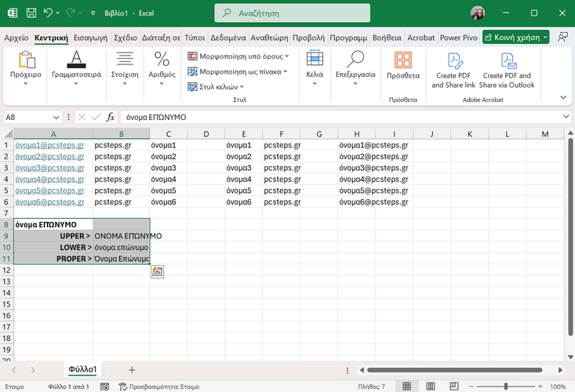Click the Save icon in title bar
The width and height of the screenshot is (575, 392).
31,13
